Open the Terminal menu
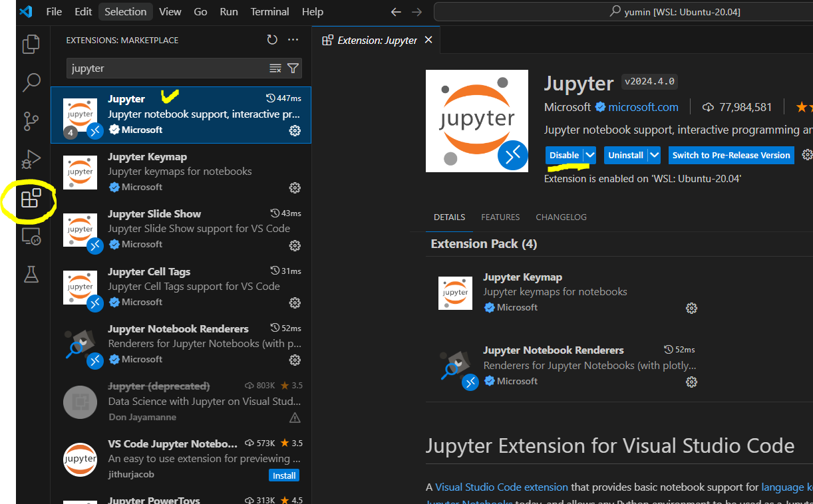This screenshot has height=504, width=813. coord(270,12)
